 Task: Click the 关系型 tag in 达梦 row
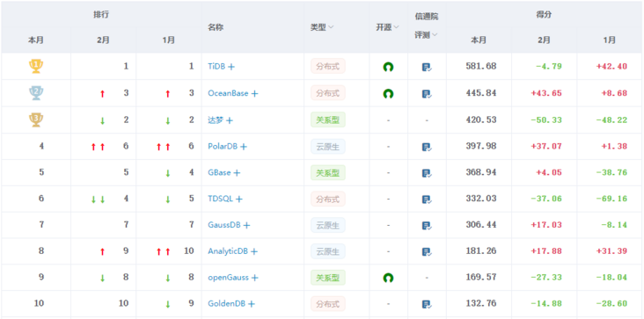[328, 120]
